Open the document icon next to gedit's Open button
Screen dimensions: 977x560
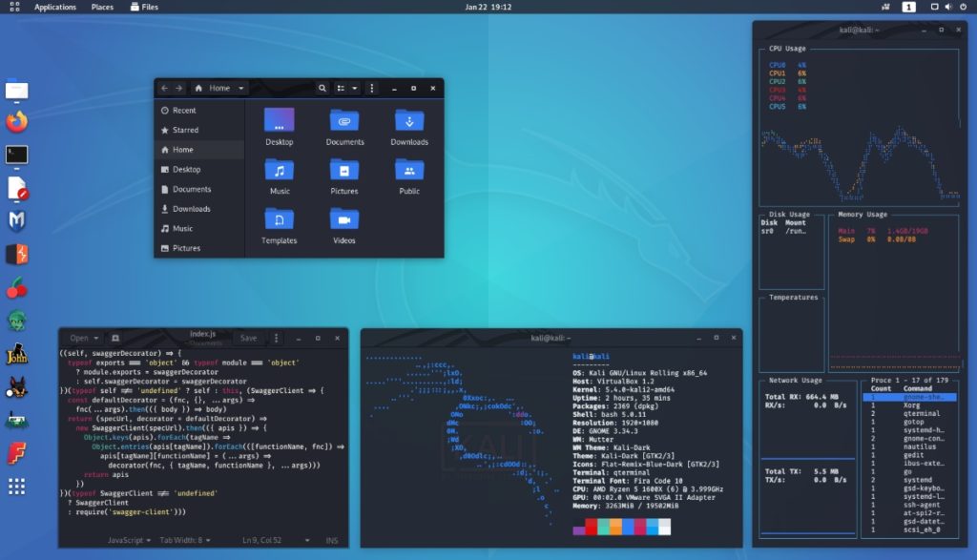click(x=116, y=338)
